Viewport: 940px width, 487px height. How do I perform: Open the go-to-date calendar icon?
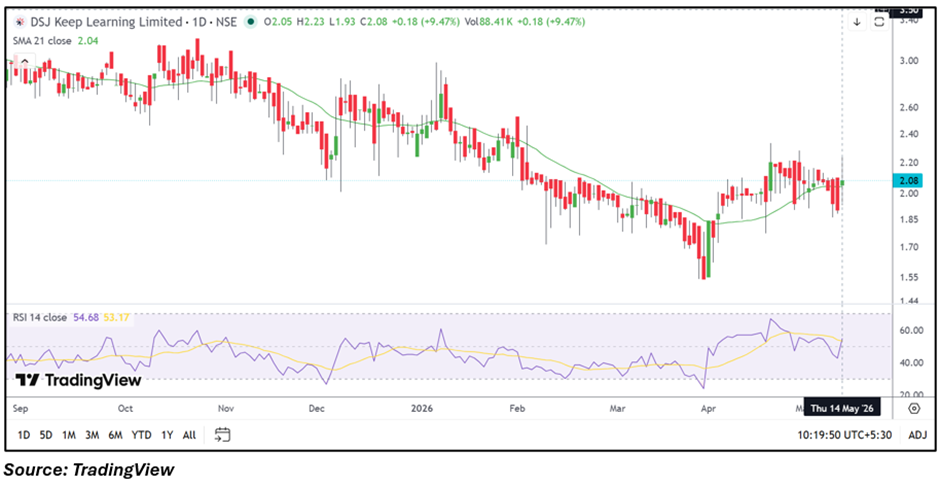click(x=223, y=434)
